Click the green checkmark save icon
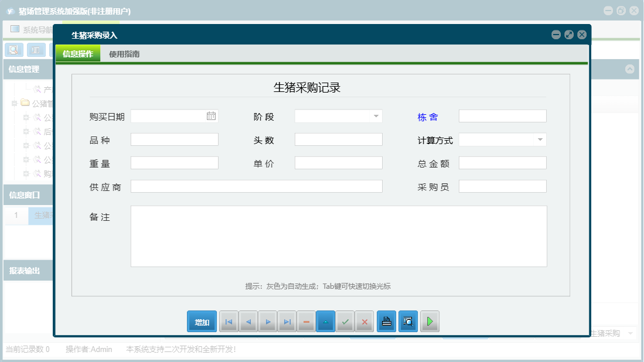 pos(345,322)
